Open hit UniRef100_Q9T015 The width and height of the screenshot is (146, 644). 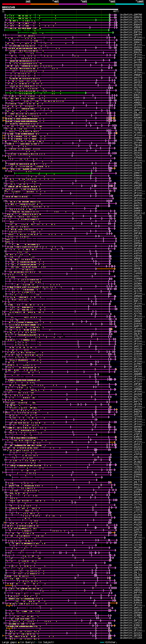pyautogui.click(x=131, y=22)
